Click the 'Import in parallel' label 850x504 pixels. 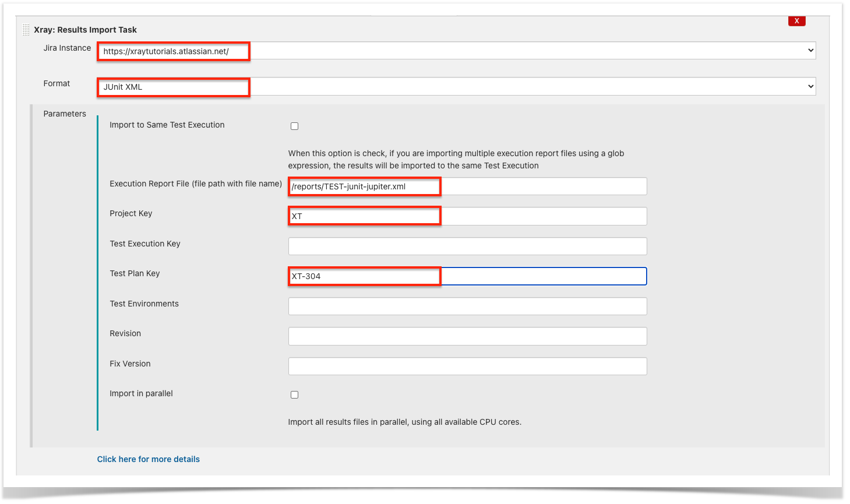pos(141,393)
